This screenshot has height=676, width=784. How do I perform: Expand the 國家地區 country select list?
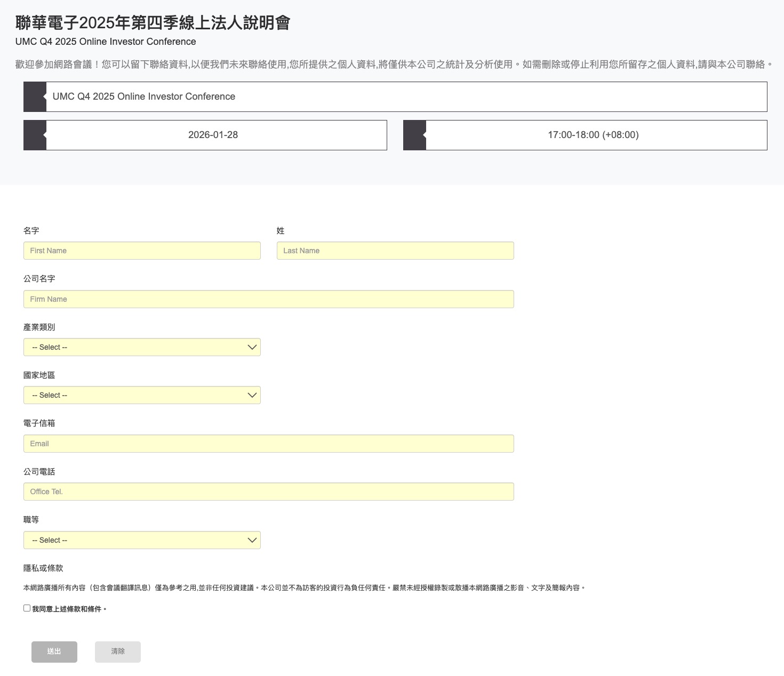click(142, 395)
